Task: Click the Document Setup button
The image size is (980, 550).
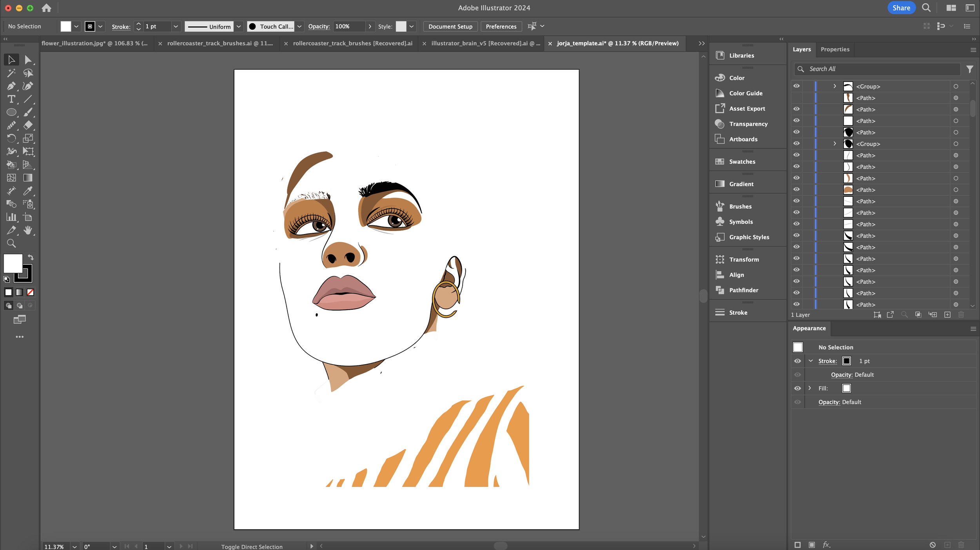Action: (450, 26)
